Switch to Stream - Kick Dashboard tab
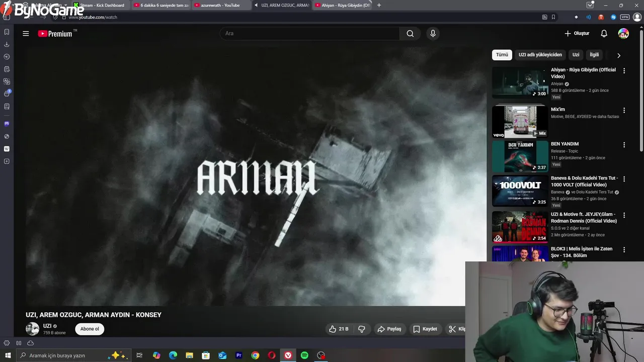Image resolution: width=644 pixels, height=362 pixels. click(102, 5)
